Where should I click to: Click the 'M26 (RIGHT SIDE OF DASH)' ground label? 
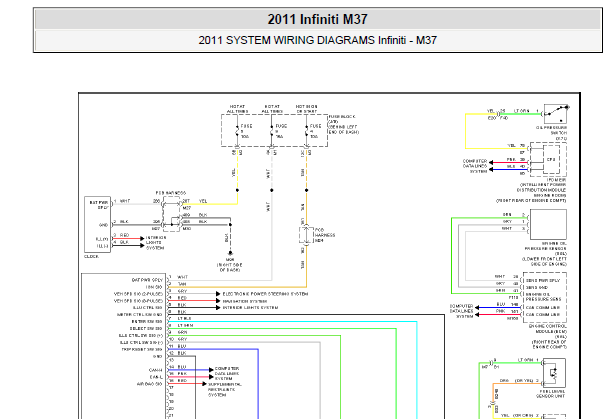coord(230,265)
